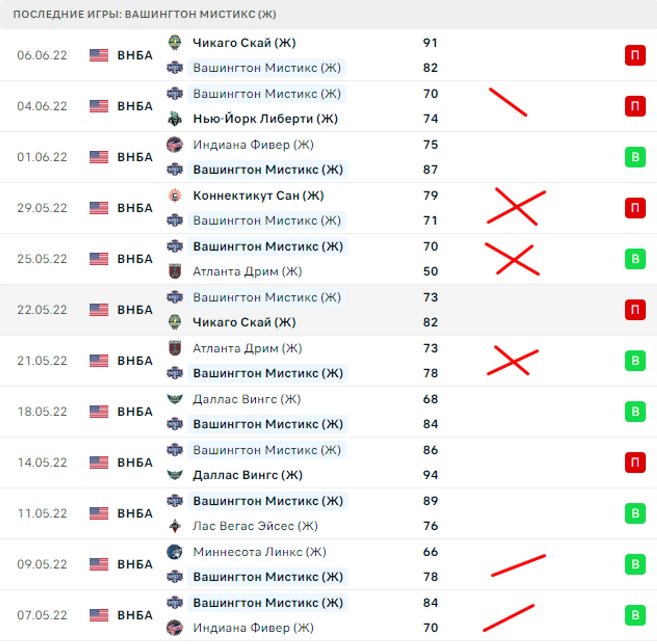Click the Indiana Fever logo in the 01.06.22 game
The image size is (657, 644).
point(175,145)
